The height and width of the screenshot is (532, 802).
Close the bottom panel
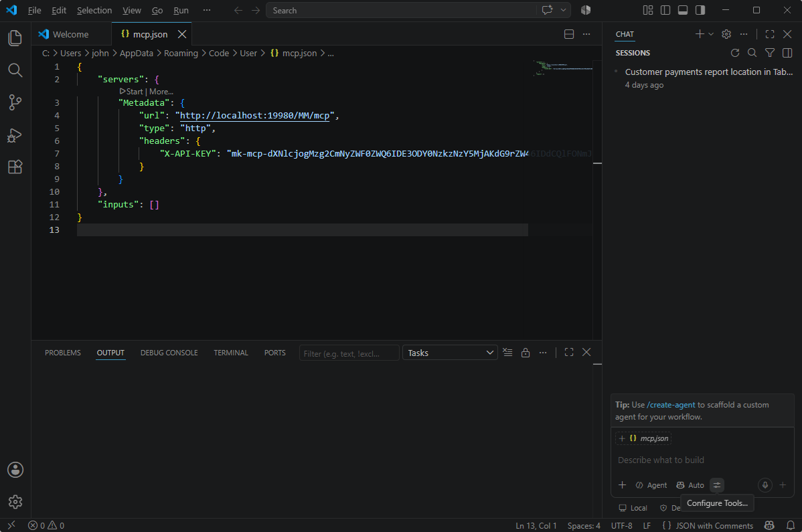[x=586, y=353]
